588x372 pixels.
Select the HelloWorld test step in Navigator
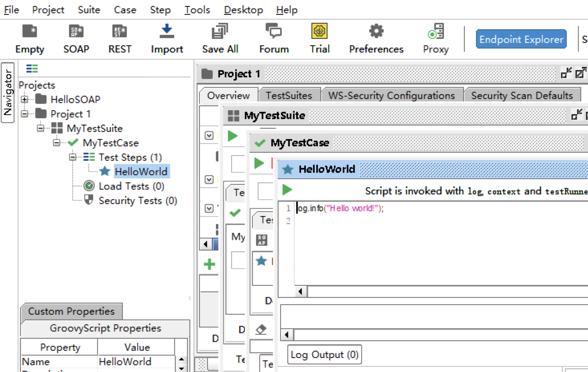(x=141, y=172)
